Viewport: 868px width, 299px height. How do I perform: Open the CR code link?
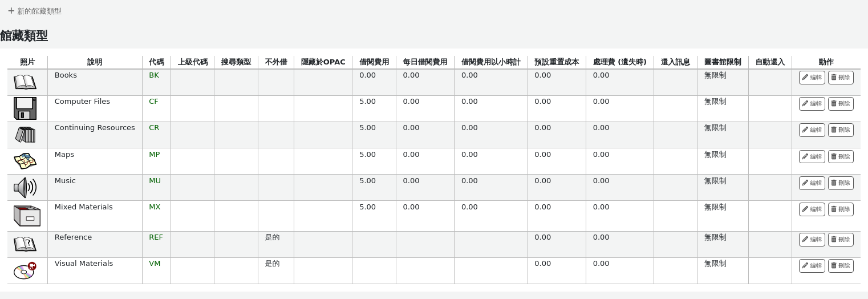[x=154, y=128]
